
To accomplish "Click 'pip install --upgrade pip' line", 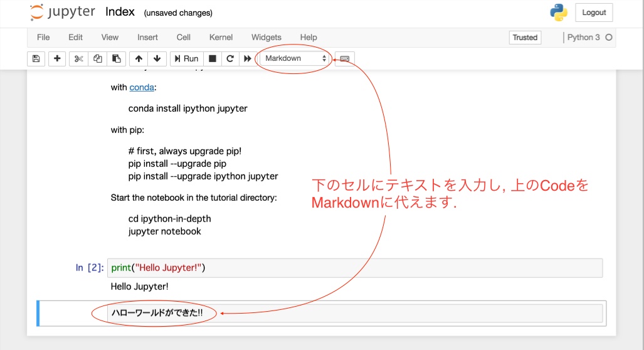I will (x=177, y=164).
